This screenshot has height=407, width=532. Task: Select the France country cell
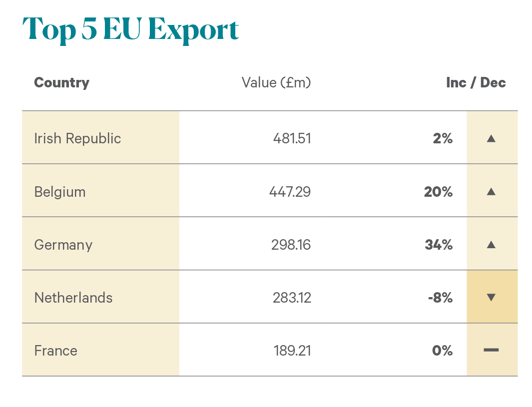(101, 350)
